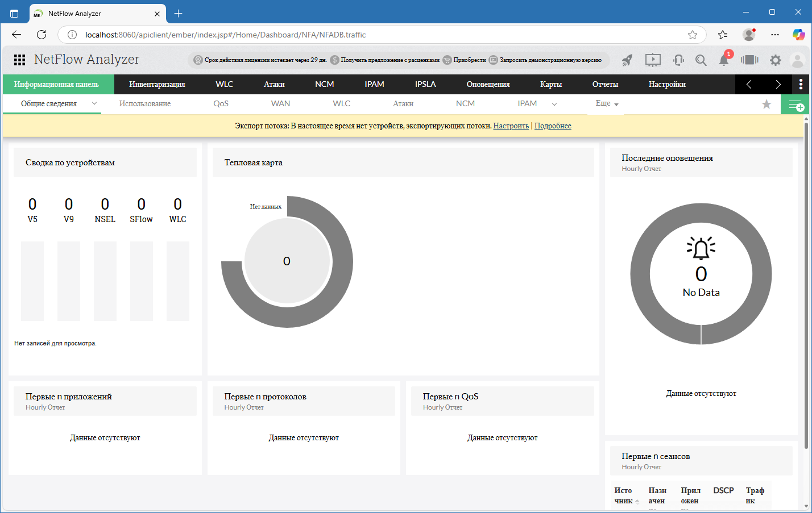Open the browser profile icon

coord(749,35)
